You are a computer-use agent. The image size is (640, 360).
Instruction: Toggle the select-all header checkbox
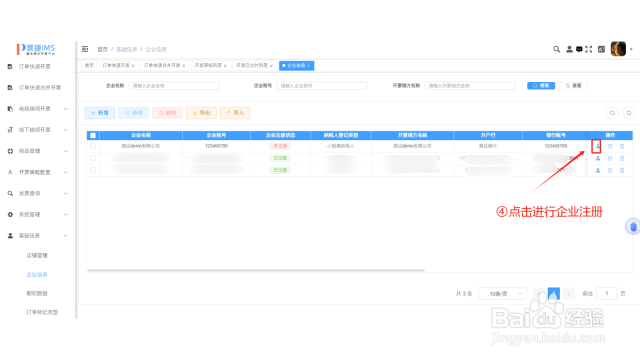93,135
